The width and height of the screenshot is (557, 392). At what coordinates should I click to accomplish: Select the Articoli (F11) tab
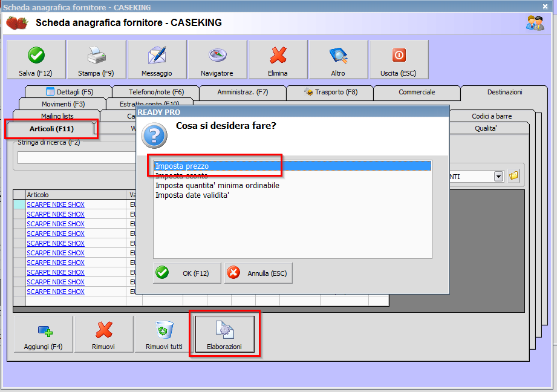click(x=51, y=129)
